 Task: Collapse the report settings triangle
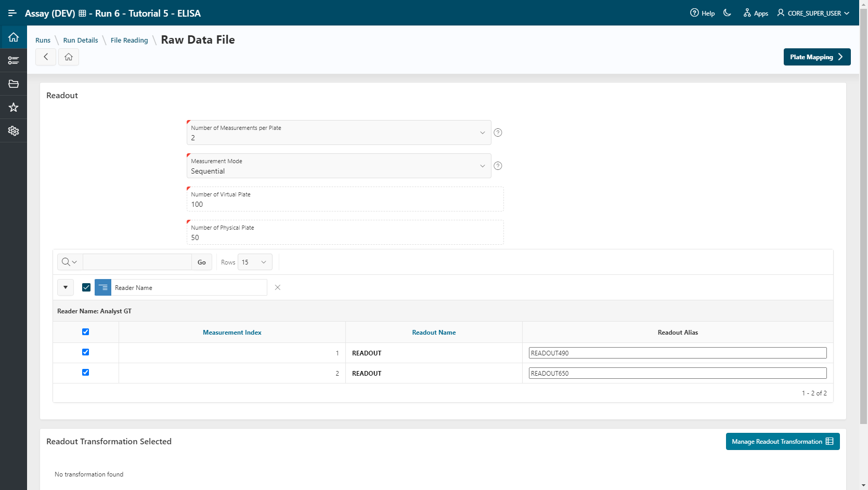pos(66,287)
